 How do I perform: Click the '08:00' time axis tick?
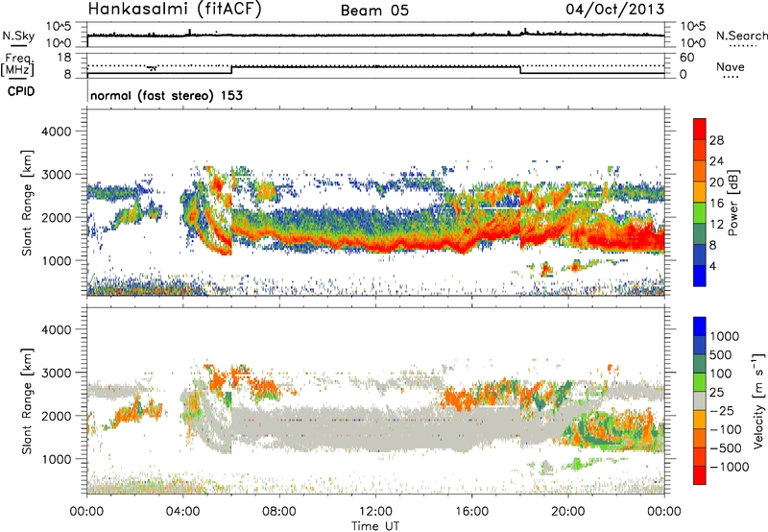point(279,512)
